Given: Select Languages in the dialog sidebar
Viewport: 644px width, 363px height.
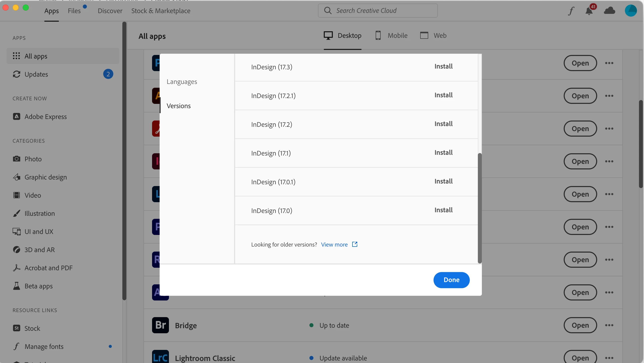Looking at the screenshot, I should coord(182,82).
